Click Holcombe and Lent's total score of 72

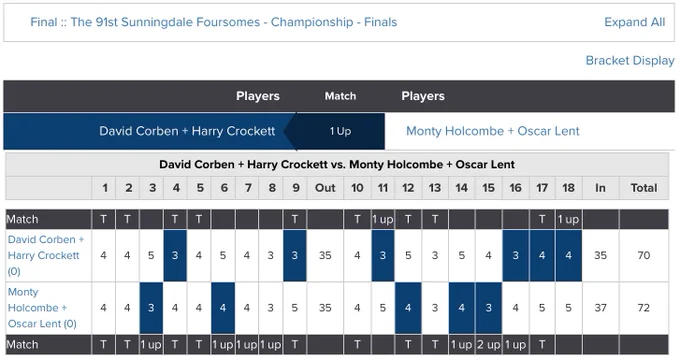pos(644,308)
